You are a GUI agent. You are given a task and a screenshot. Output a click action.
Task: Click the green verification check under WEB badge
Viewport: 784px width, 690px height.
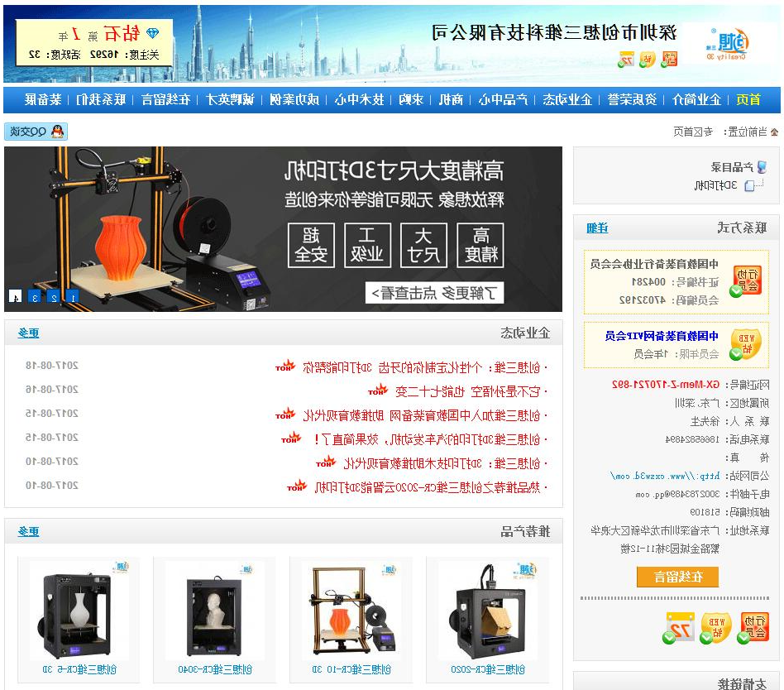coord(705,637)
